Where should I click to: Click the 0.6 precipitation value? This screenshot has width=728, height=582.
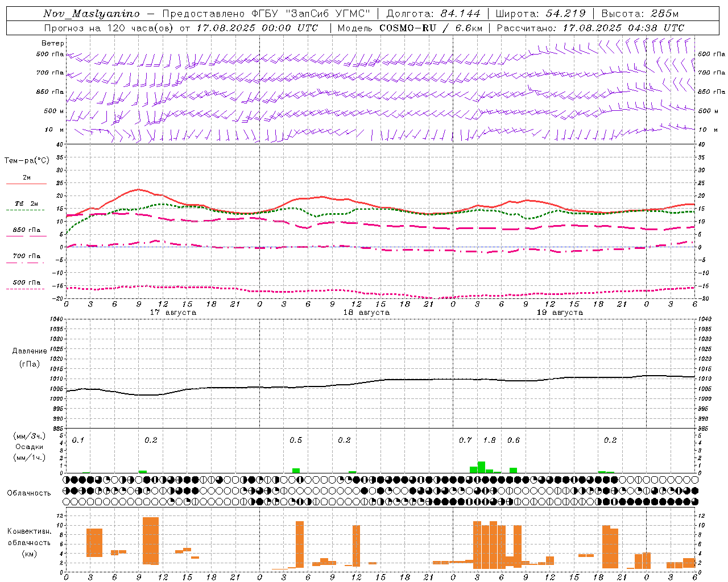click(514, 440)
